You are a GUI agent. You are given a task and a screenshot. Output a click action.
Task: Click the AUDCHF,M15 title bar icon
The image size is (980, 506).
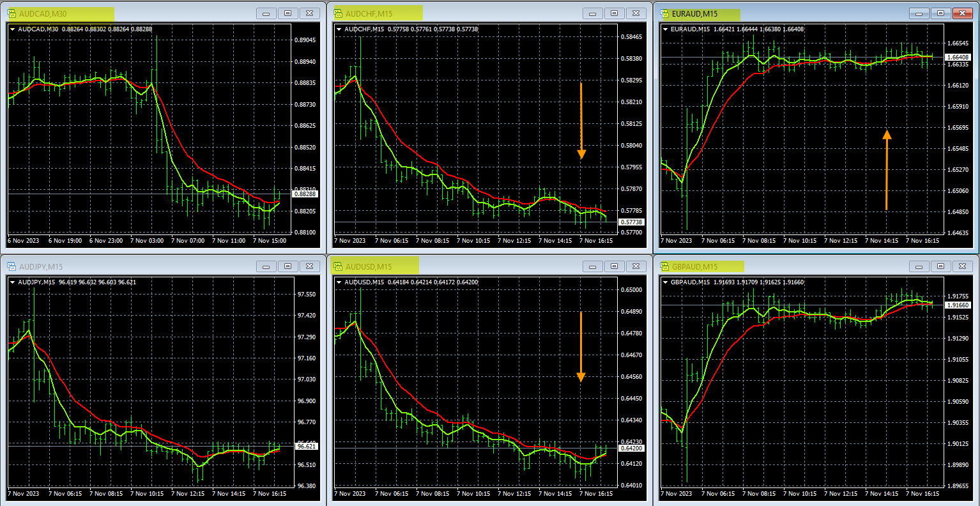pyautogui.click(x=339, y=13)
